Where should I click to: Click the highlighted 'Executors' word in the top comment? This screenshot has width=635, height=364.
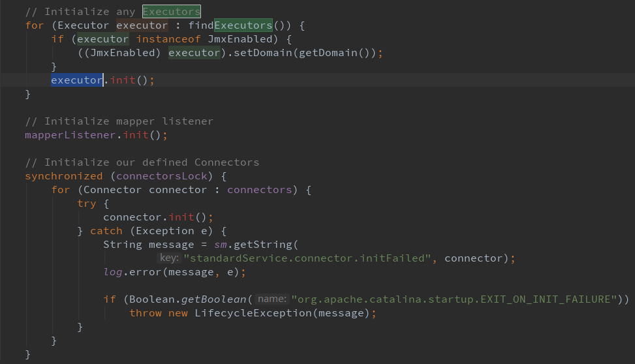click(x=171, y=11)
